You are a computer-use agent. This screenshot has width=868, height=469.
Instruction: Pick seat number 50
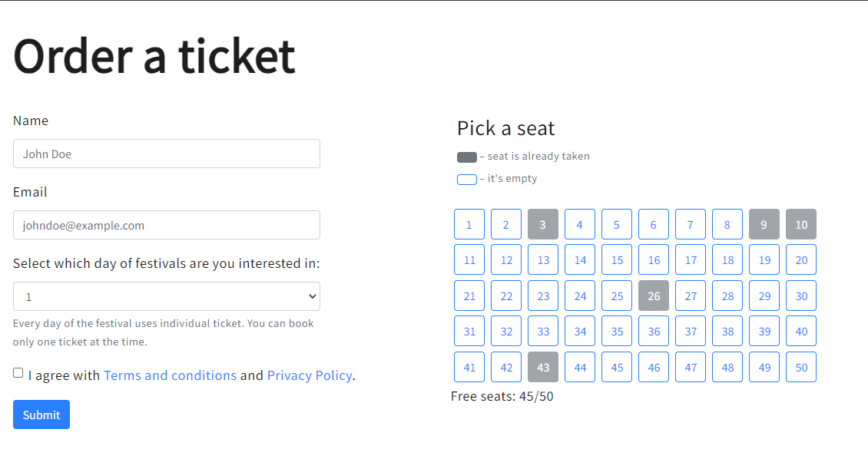tap(801, 367)
